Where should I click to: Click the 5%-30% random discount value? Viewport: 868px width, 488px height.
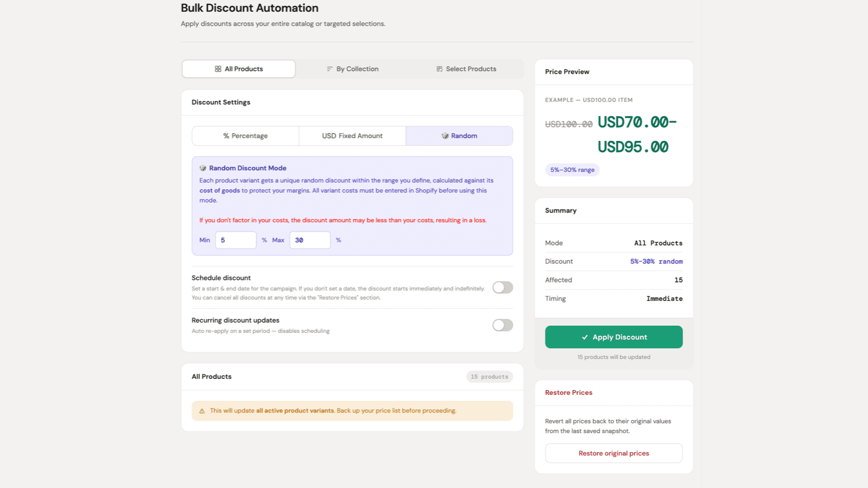point(656,261)
